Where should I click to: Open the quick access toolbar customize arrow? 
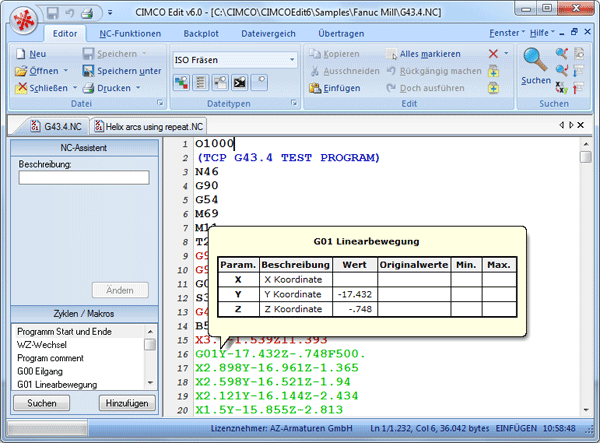coord(110,13)
